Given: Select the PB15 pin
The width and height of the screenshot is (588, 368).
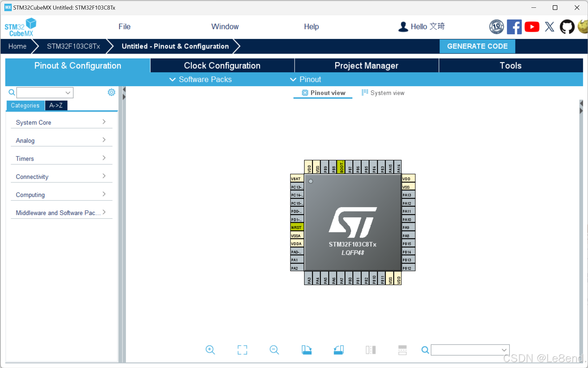Looking at the screenshot, I should [408, 243].
